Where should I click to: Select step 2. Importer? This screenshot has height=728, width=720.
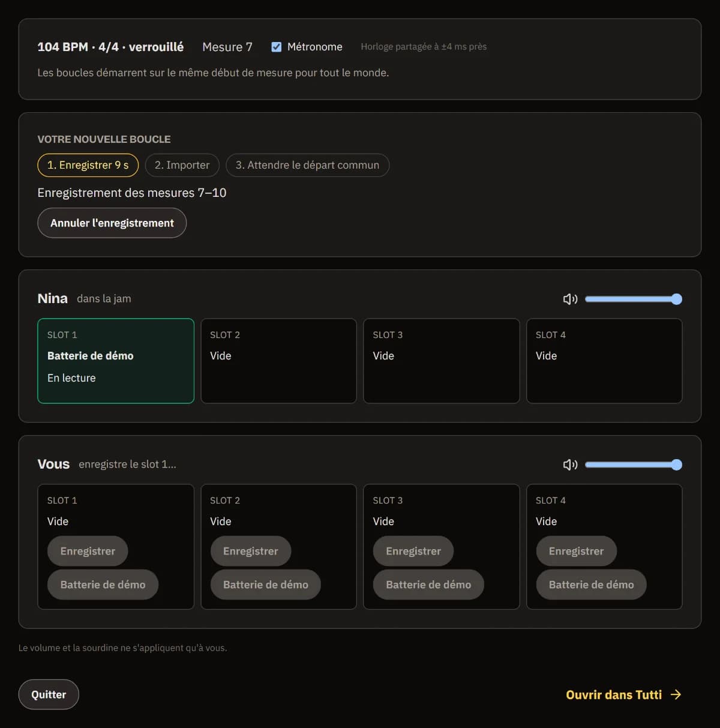click(182, 165)
